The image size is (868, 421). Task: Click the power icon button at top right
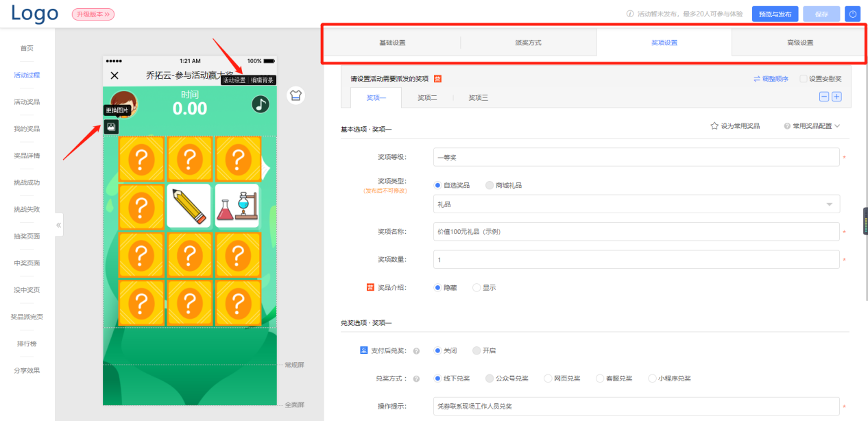pos(853,14)
